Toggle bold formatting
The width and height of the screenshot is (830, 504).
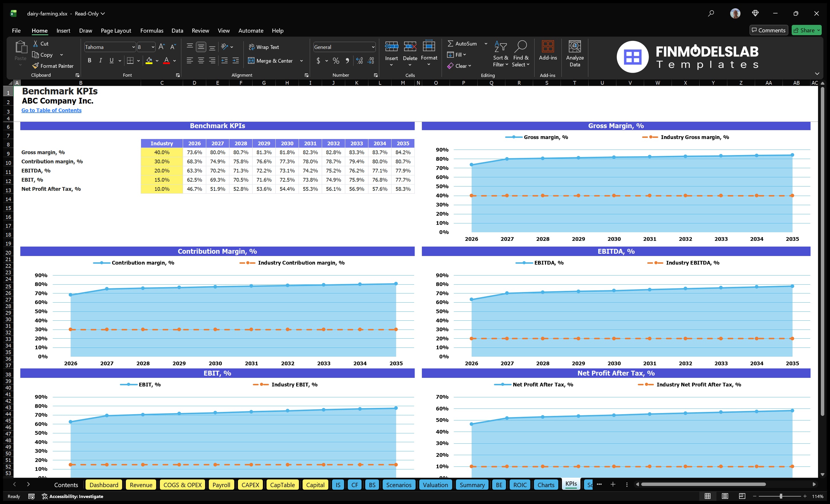(89, 60)
